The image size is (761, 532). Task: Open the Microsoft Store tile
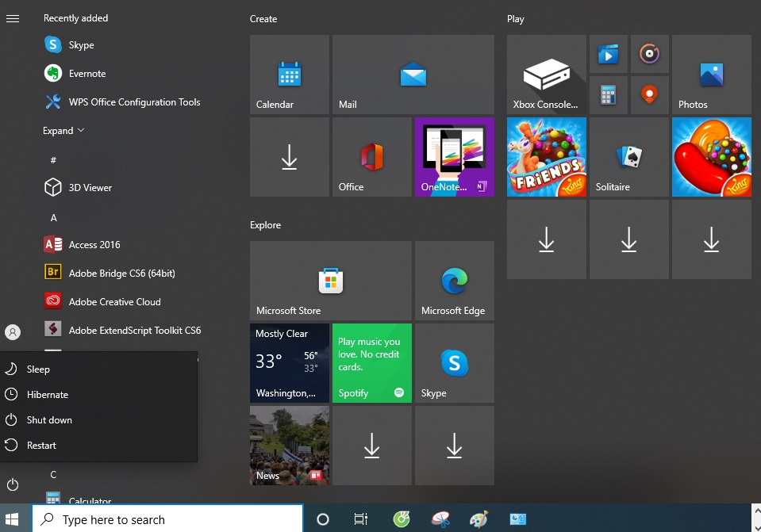coord(331,281)
